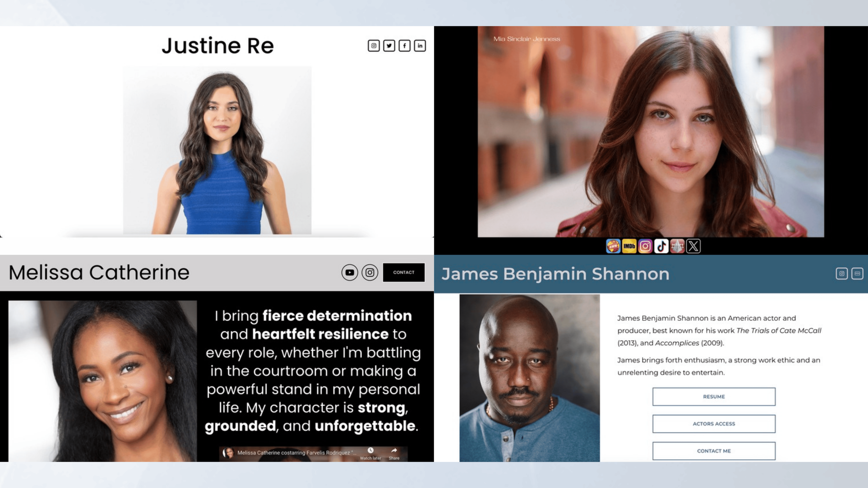Click the colorful Instagram icon under Mia's photo
This screenshot has height=488, width=868.
[645, 246]
